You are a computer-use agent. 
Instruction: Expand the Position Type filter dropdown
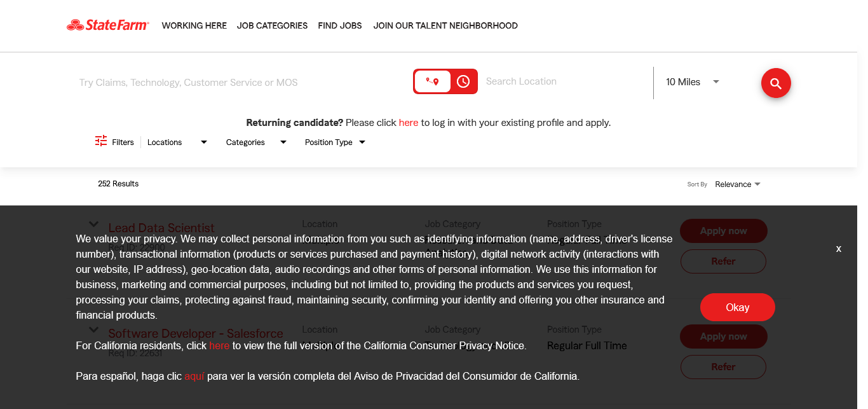click(x=335, y=142)
